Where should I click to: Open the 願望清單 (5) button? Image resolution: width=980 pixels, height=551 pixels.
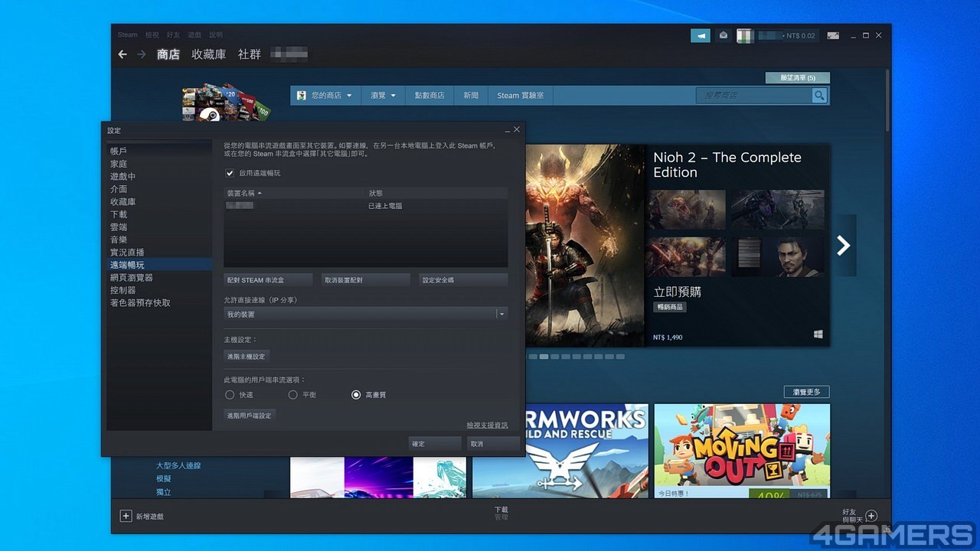click(x=798, y=78)
